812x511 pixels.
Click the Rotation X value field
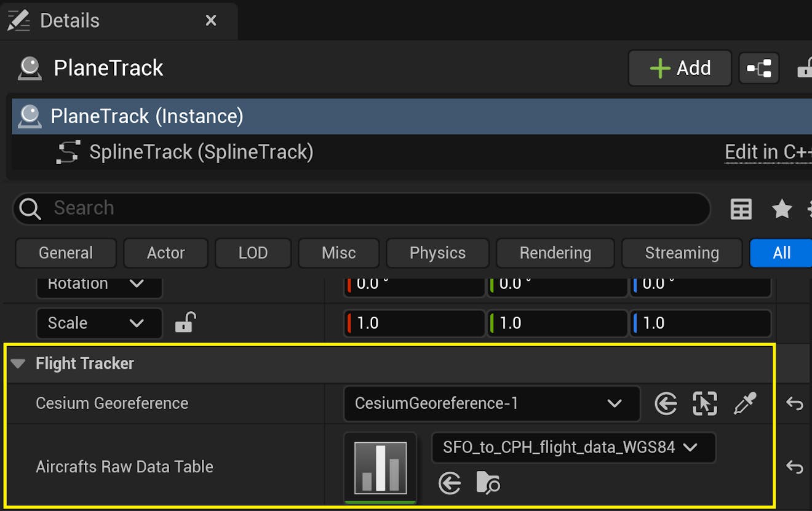pyautogui.click(x=415, y=286)
